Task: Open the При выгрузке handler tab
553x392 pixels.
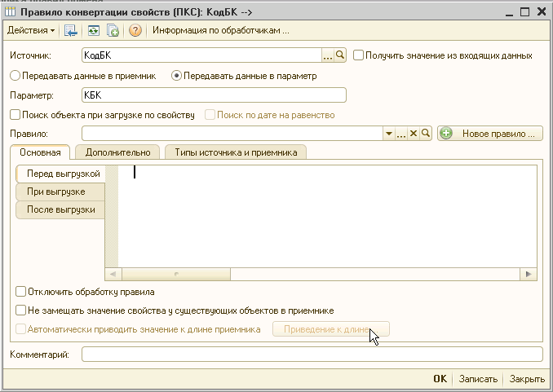Action: (x=60, y=192)
